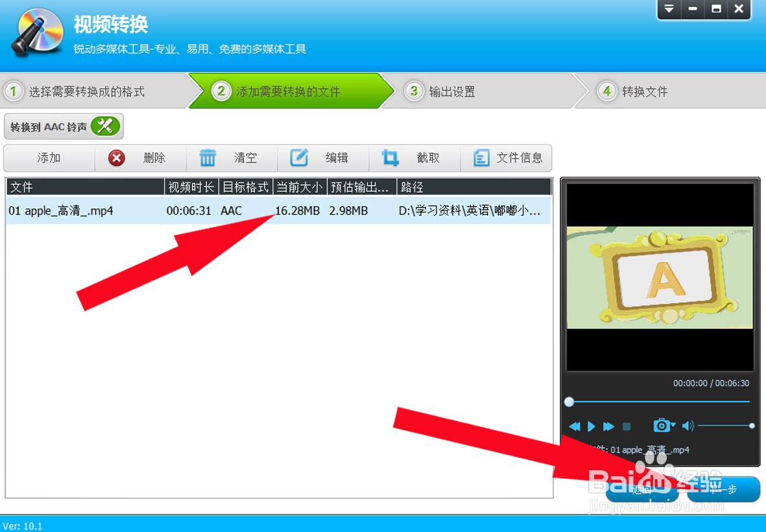Open the title bar dropdown menu arrow
Viewport: 766px width, 532px height.
[669, 9]
